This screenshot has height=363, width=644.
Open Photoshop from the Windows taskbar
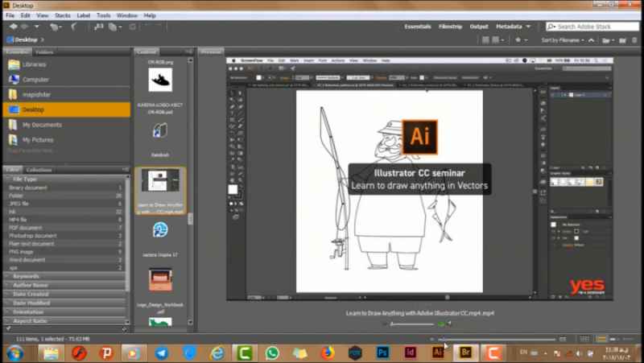click(382, 353)
